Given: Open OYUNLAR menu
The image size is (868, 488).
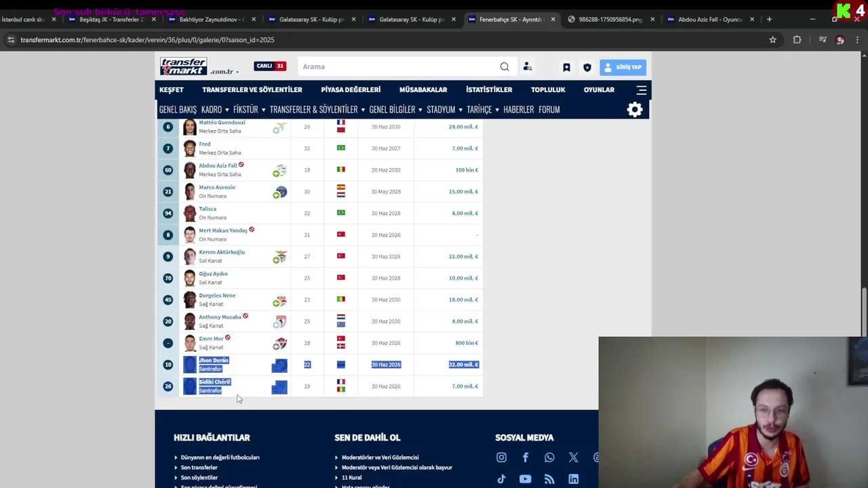Looking at the screenshot, I should pyautogui.click(x=599, y=89).
